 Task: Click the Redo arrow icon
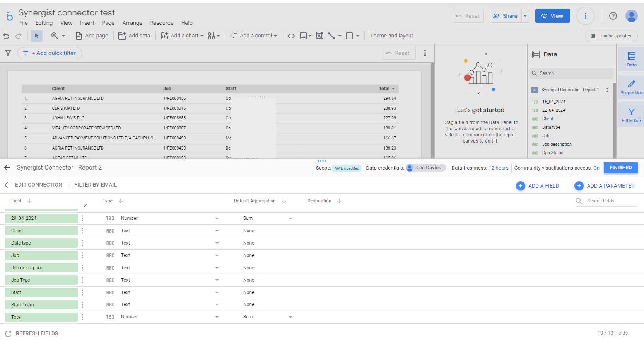coord(18,36)
